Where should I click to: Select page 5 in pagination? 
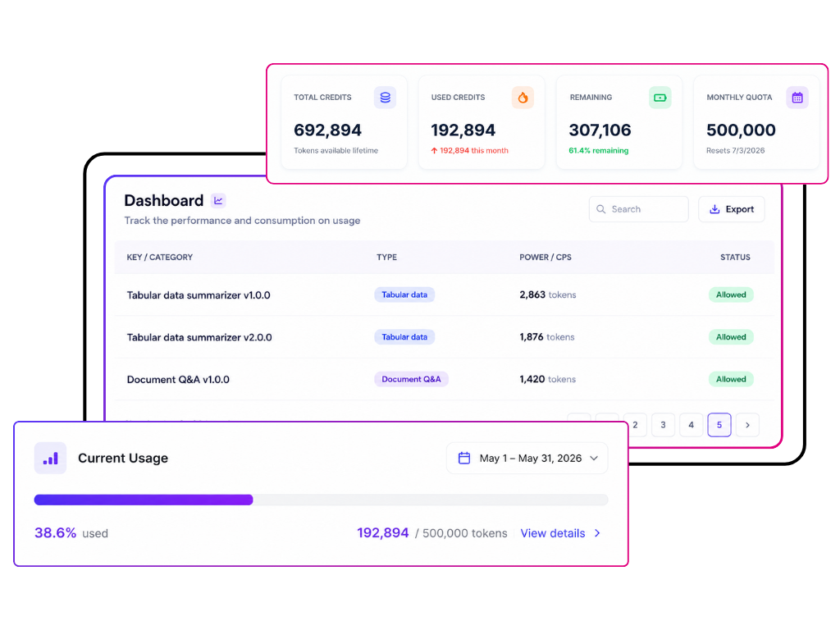tap(719, 425)
